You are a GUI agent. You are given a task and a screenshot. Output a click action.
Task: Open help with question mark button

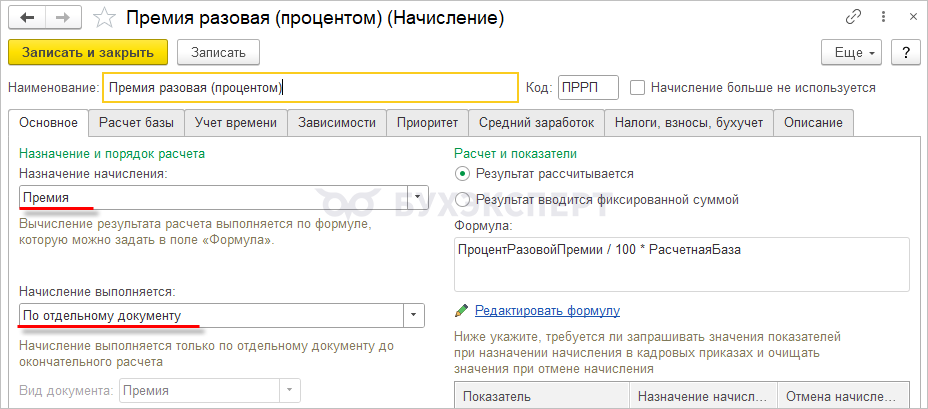tap(905, 52)
